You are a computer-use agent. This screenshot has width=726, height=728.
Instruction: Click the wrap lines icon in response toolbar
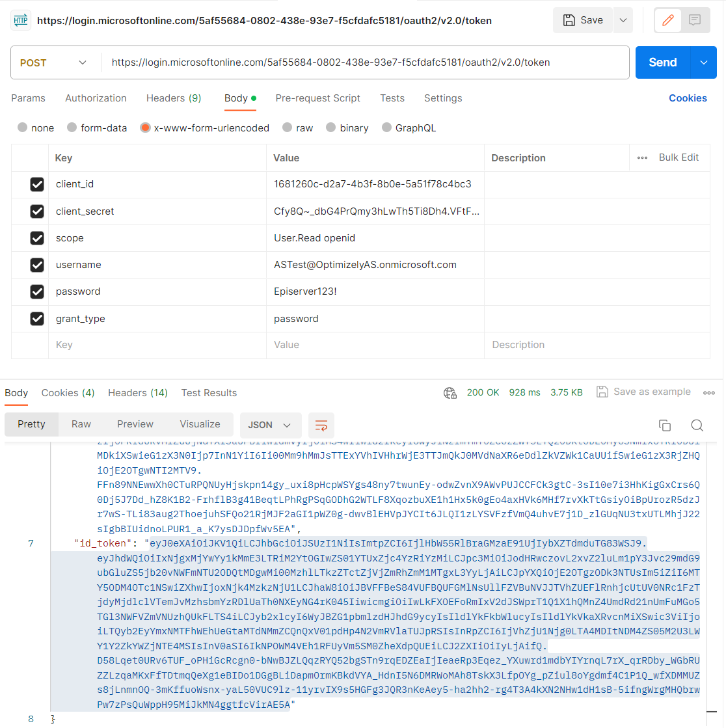pyautogui.click(x=321, y=425)
